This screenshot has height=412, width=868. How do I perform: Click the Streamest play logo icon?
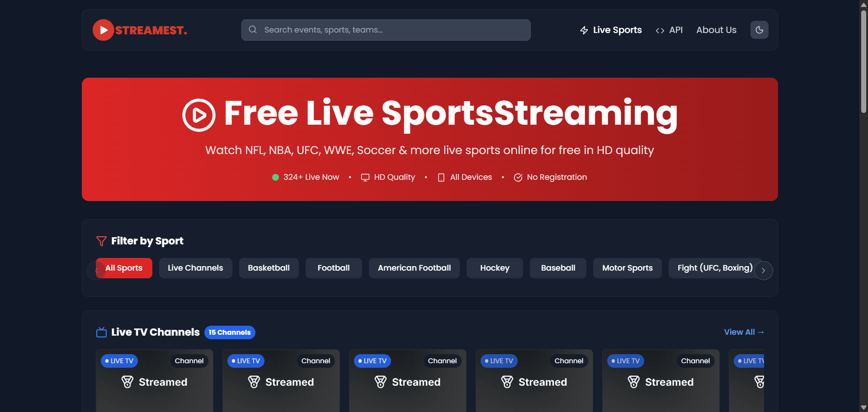104,30
